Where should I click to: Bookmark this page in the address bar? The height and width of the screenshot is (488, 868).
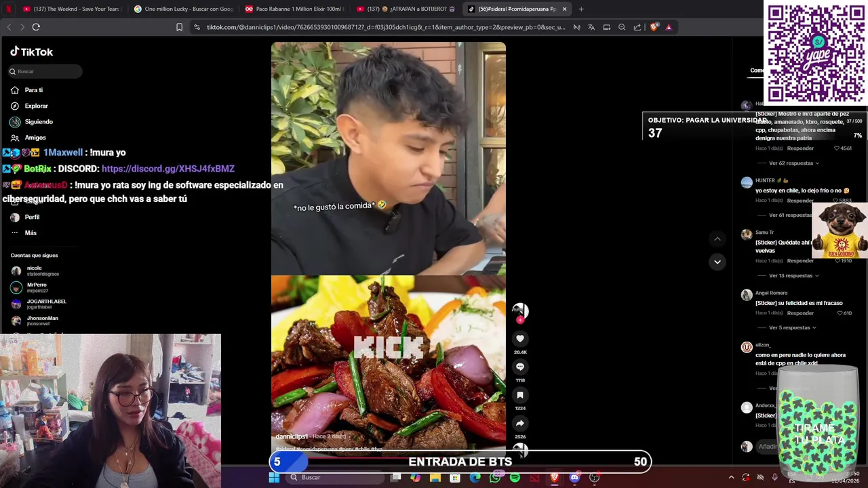179,27
